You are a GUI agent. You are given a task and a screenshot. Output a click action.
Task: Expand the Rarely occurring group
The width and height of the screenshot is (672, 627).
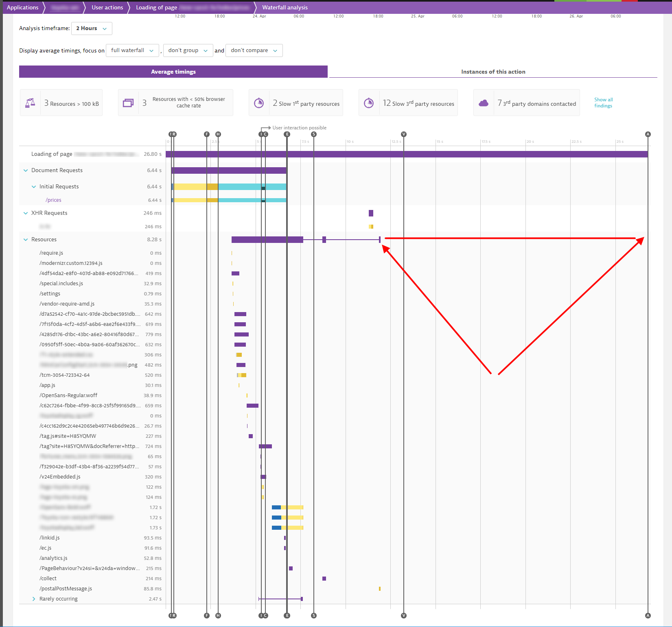tap(34, 599)
